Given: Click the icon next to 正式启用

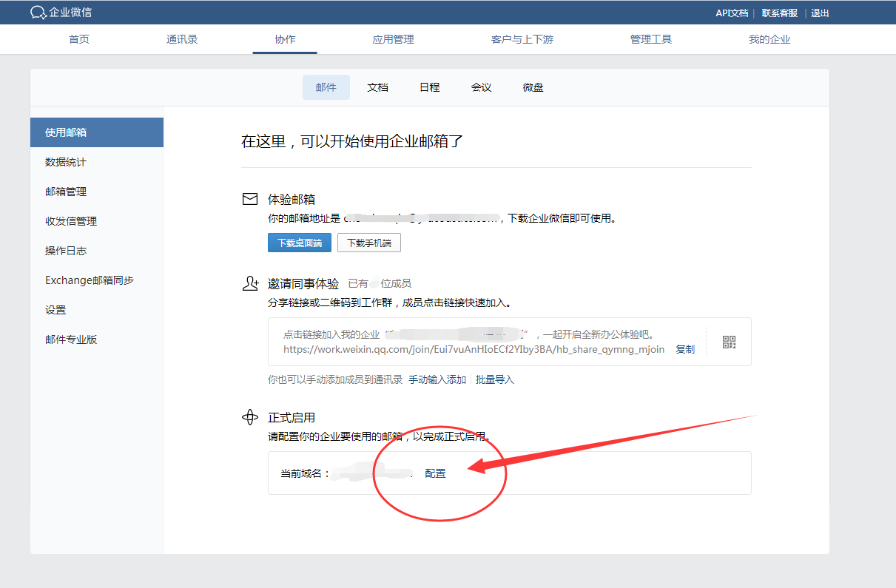Looking at the screenshot, I should [x=250, y=417].
